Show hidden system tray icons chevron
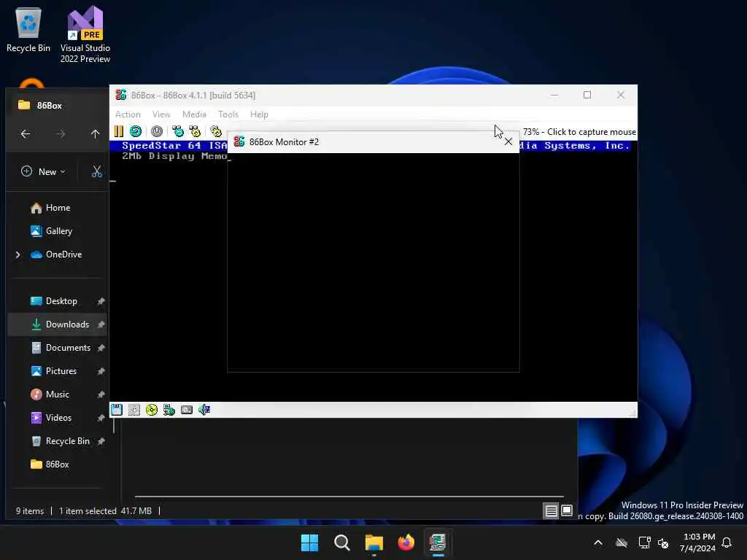 pyautogui.click(x=598, y=542)
